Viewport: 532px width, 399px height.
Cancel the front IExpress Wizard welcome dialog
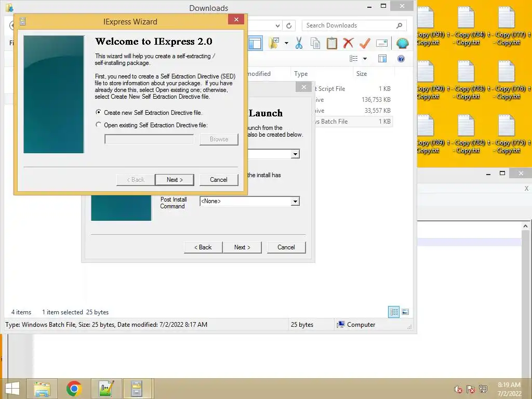coord(219,180)
